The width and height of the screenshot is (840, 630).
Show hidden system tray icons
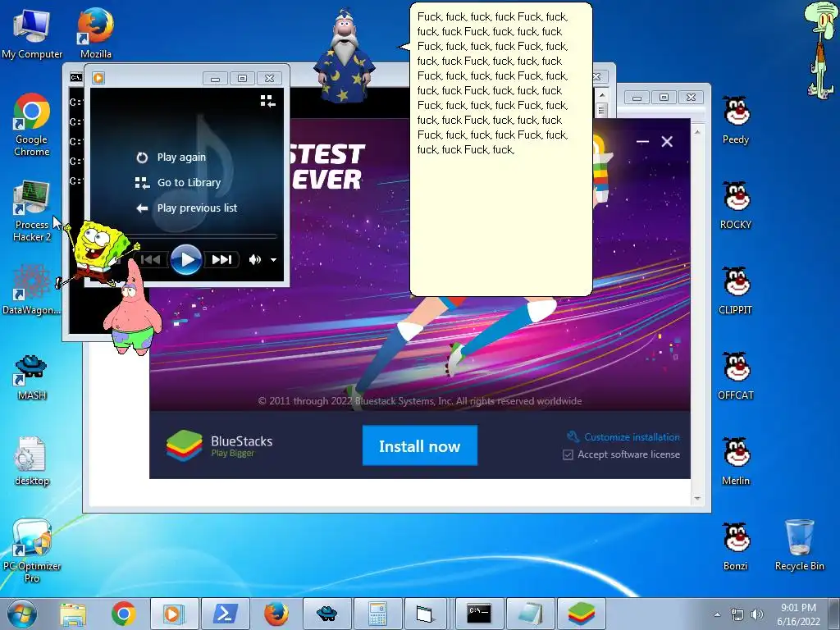tap(717, 614)
